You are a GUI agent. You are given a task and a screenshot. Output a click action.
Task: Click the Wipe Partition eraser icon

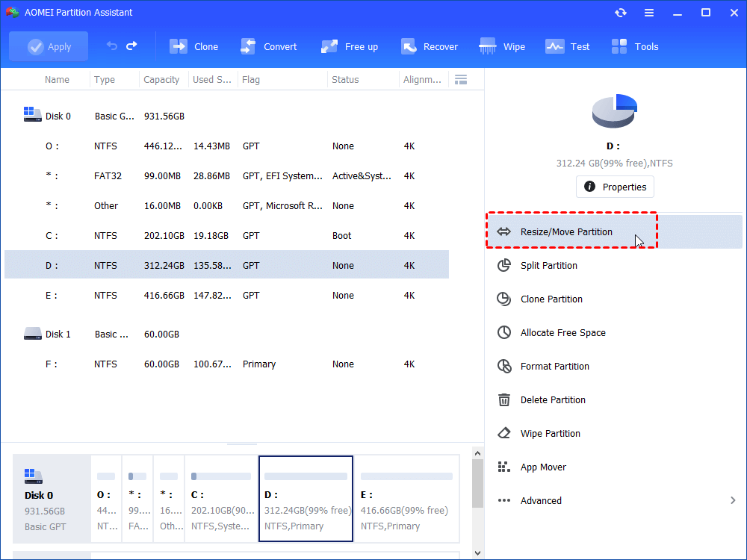[504, 433]
